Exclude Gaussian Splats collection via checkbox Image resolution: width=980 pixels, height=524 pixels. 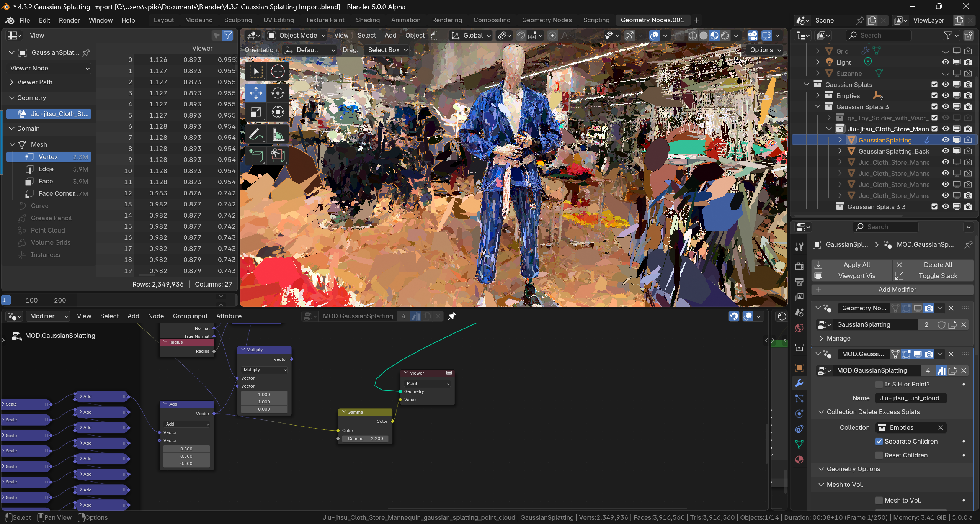[934, 84]
